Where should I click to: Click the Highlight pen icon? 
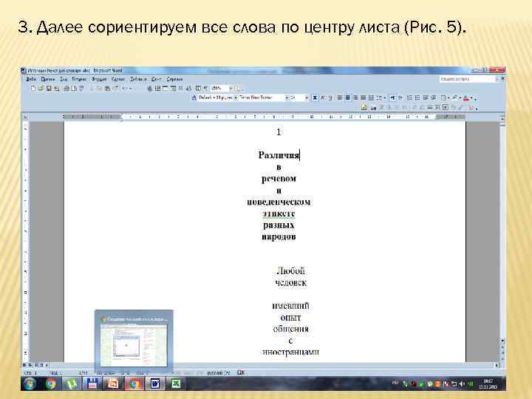click(454, 98)
